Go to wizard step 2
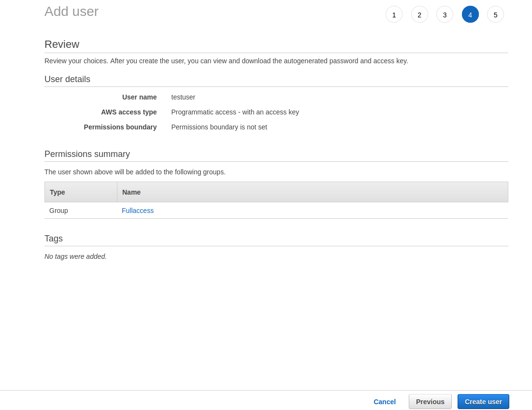Screen dimensions: 532x410 pyautogui.click(x=419, y=14)
